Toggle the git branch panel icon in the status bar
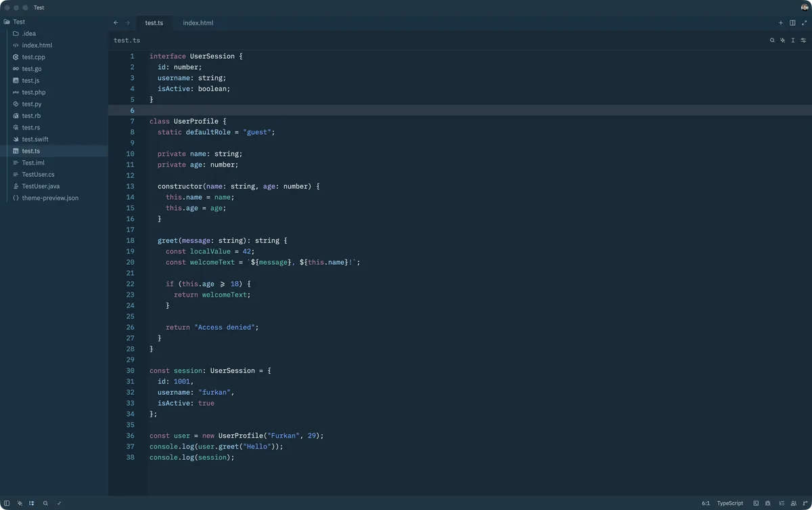Screen dimensions: 812x510 coord(805,503)
